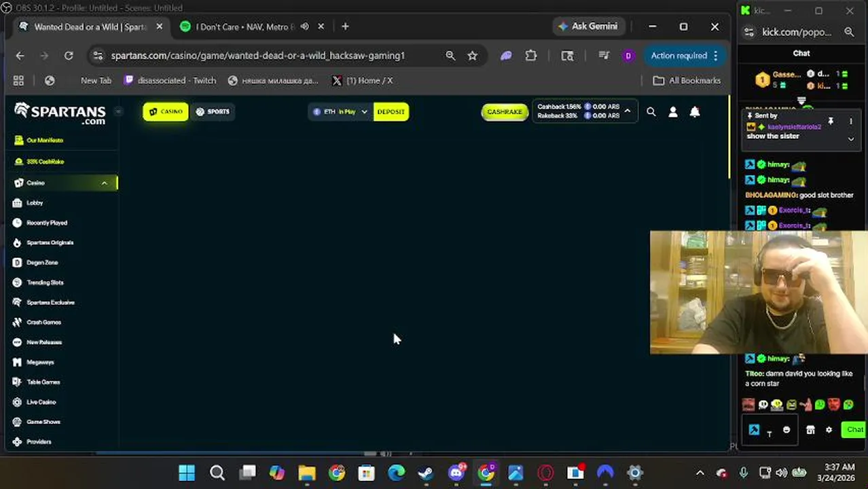
Task: Reload the Spartans page
Action: pyautogui.click(x=69, y=56)
